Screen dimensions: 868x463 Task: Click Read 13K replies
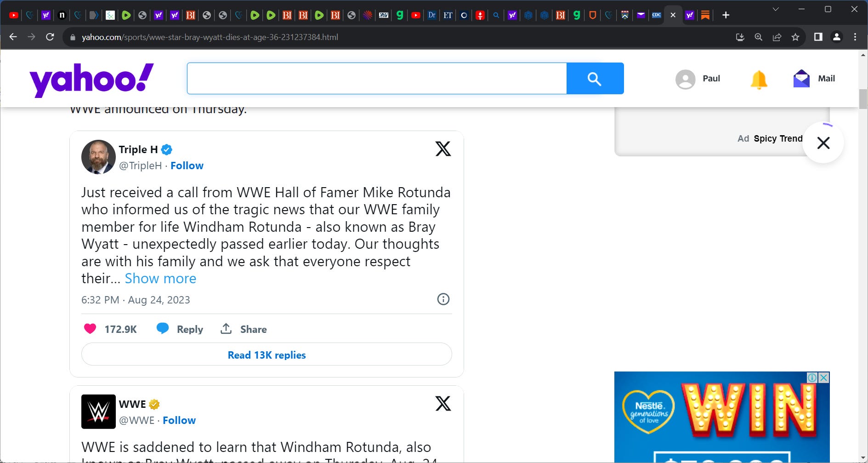pos(267,354)
